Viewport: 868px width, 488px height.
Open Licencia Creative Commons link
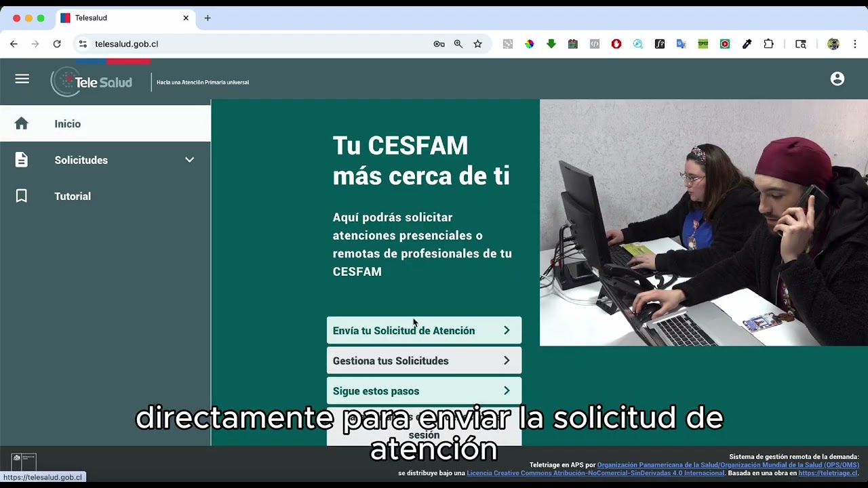click(x=595, y=473)
